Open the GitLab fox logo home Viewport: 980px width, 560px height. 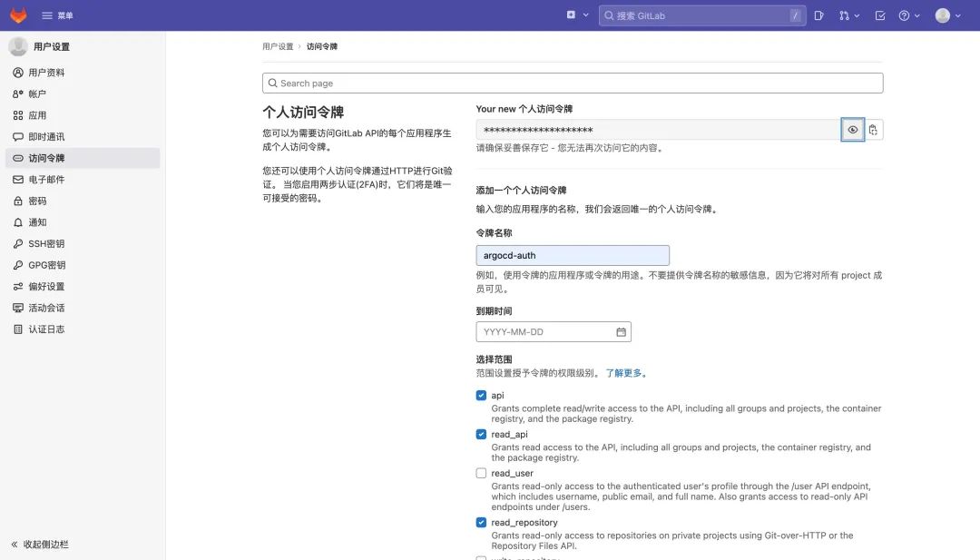click(18, 15)
